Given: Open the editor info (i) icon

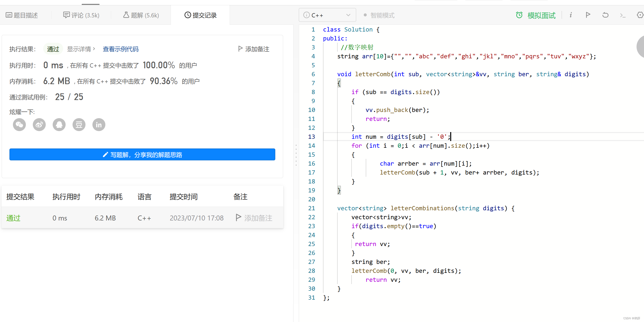Looking at the screenshot, I should [x=571, y=15].
